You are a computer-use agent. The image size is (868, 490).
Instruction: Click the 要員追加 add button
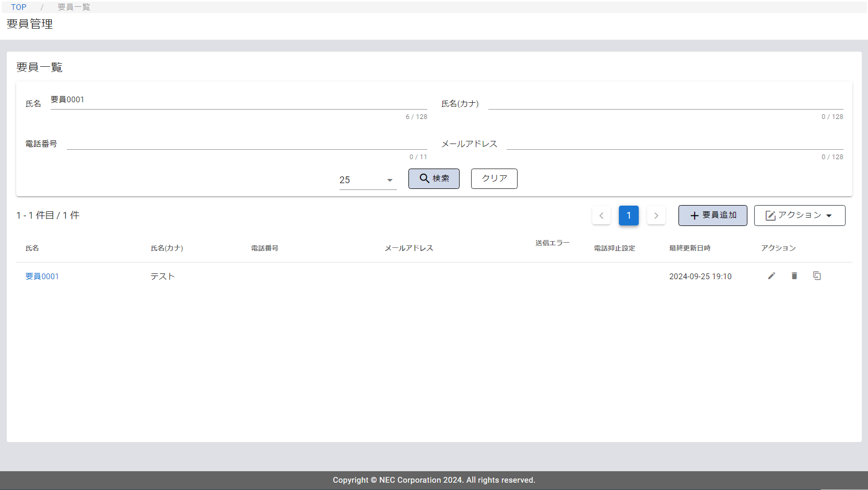click(712, 216)
